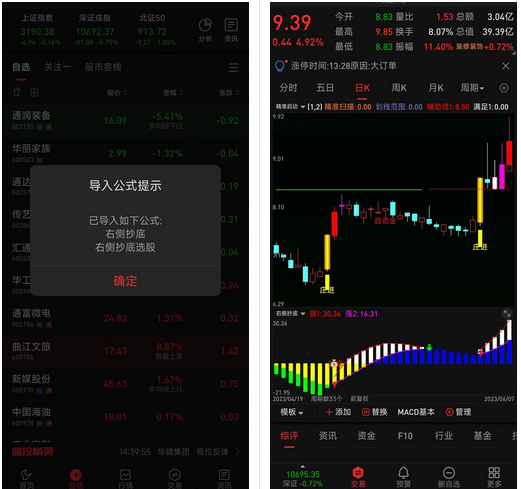Tap 删自选 to remove from watchlist
521x489 pixels.
coord(449,477)
